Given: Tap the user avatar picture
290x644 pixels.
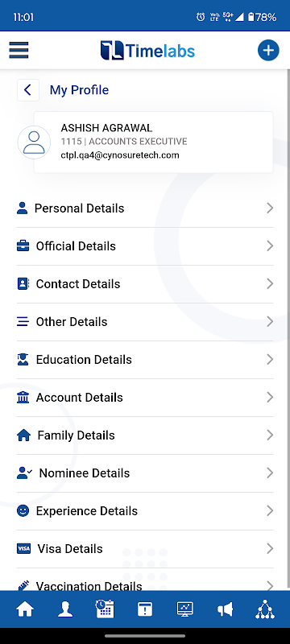Looking at the screenshot, I should click(x=34, y=142).
